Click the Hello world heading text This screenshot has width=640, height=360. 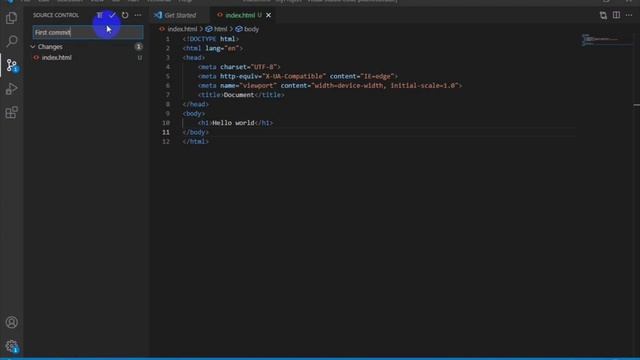point(233,123)
